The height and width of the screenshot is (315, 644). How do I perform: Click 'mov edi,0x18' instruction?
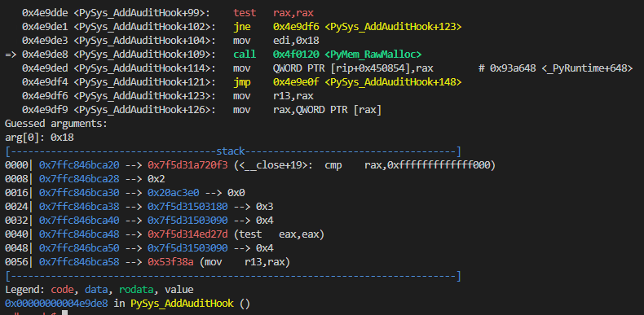point(276,41)
